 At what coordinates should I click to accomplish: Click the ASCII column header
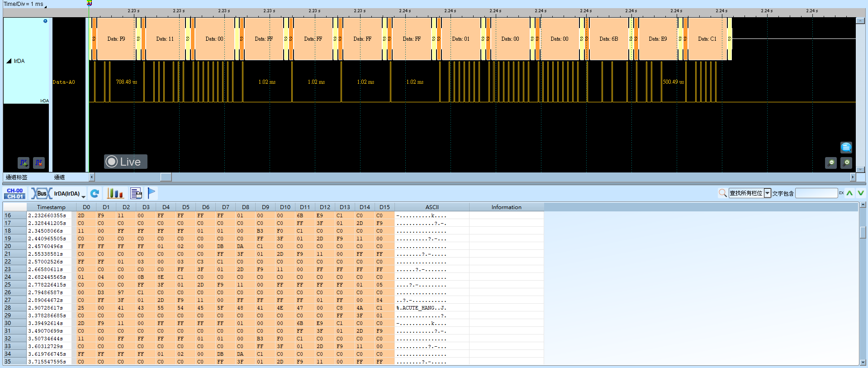click(x=432, y=207)
